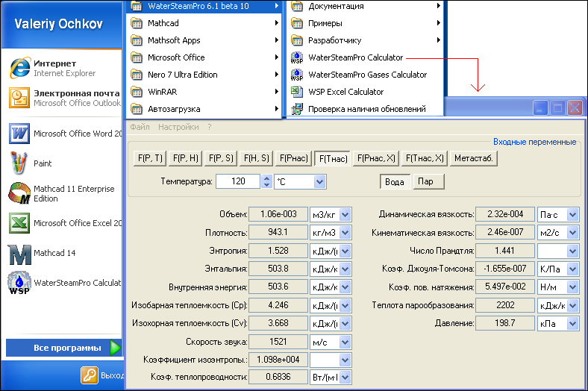Open the ? help menu

pos(210,127)
